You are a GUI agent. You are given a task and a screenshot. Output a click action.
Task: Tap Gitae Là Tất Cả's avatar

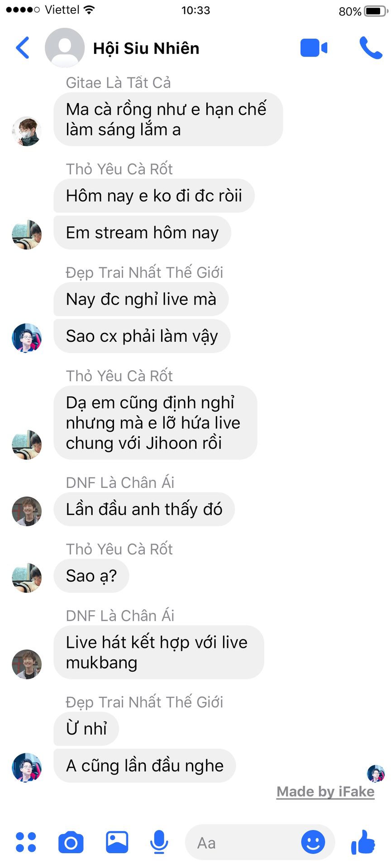27,131
